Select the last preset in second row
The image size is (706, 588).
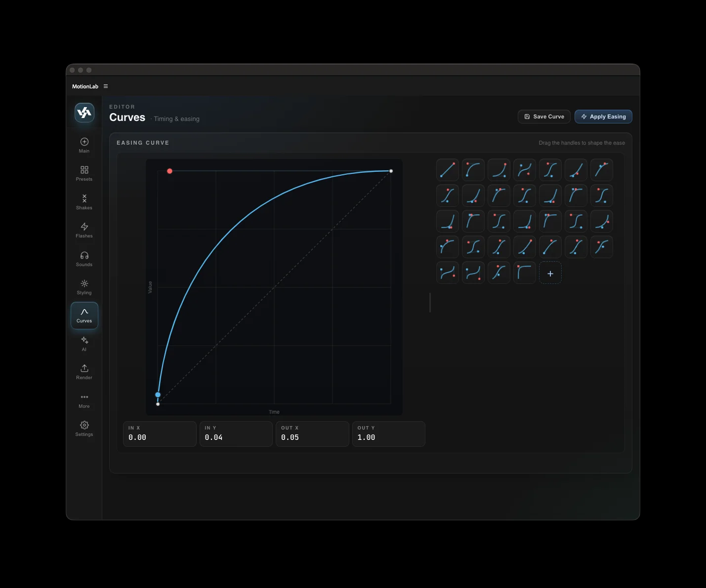pyautogui.click(x=602, y=196)
